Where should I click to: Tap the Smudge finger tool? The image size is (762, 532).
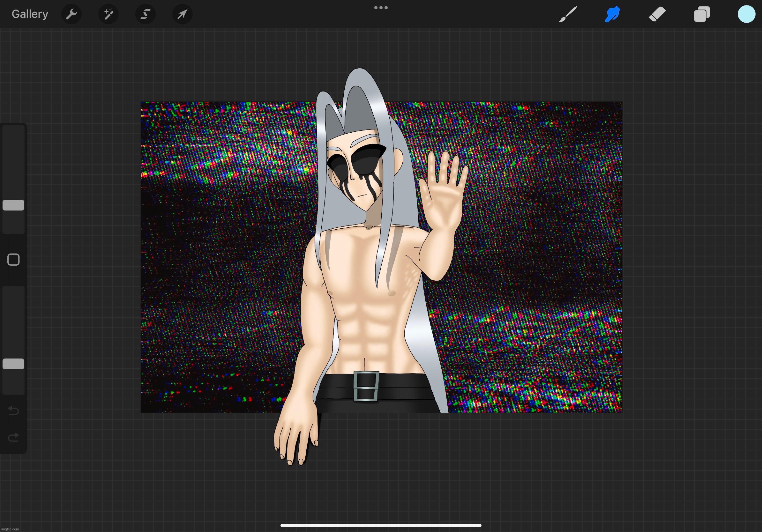pos(612,14)
